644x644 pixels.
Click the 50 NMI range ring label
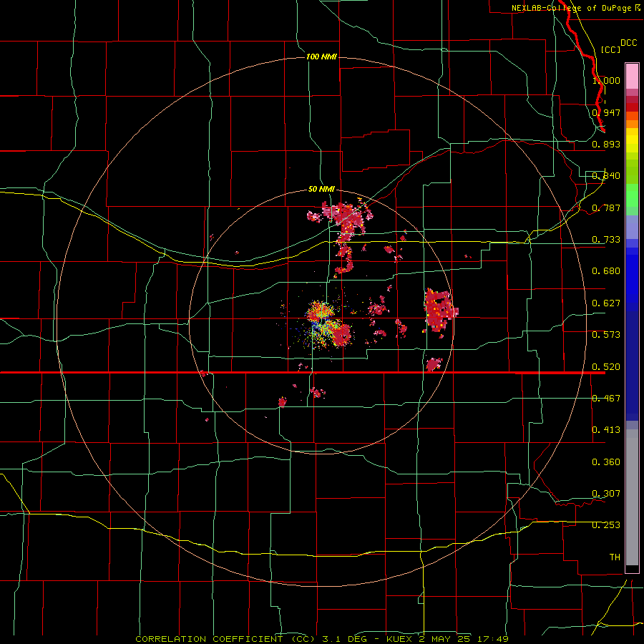pos(321,189)
